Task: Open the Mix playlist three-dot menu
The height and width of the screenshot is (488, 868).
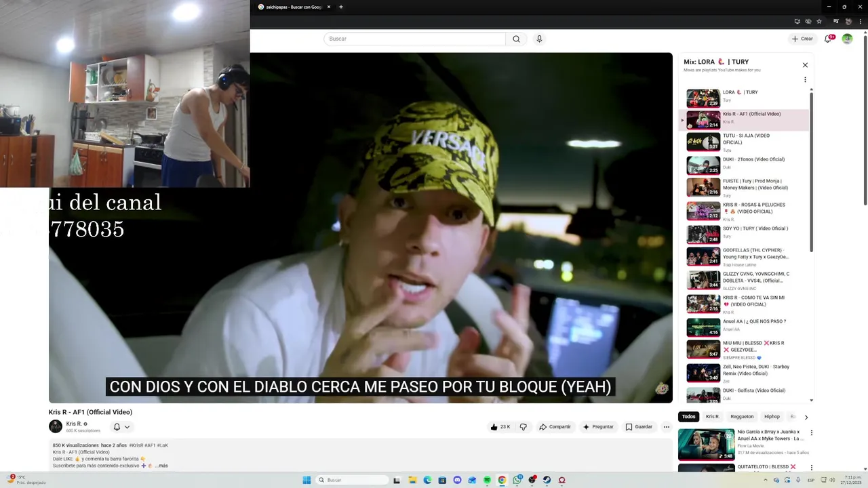Action: point(805,79)
